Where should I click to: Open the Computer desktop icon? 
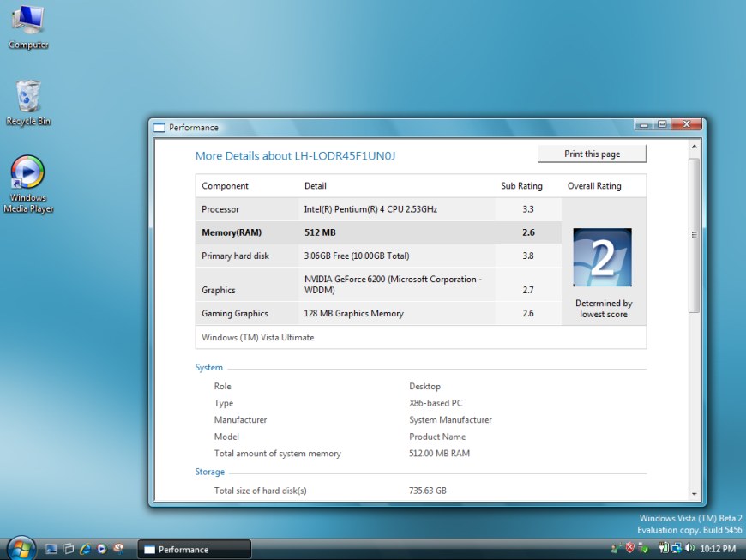click(x=28, y=27)
